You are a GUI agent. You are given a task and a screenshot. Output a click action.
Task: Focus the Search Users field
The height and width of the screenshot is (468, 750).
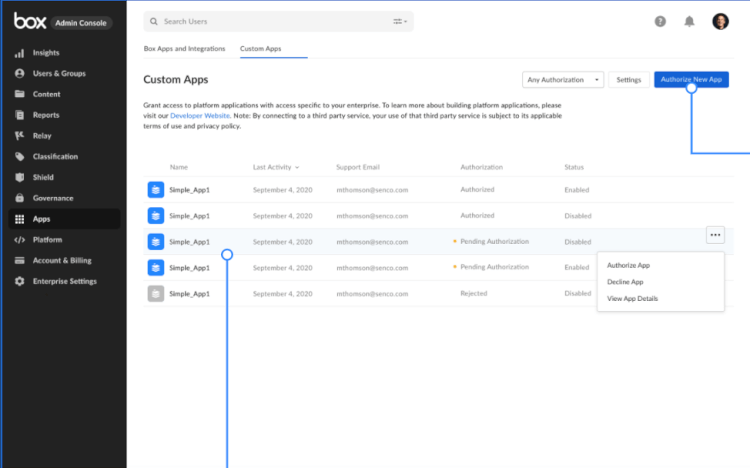pos(278,22)
